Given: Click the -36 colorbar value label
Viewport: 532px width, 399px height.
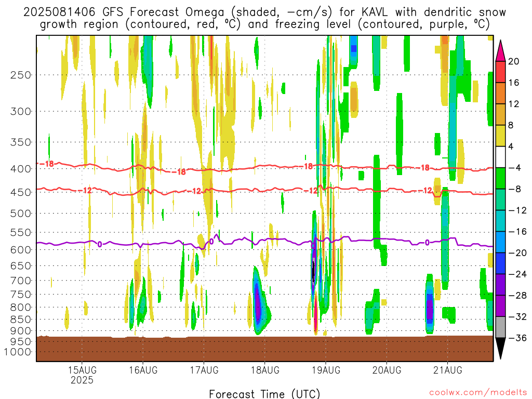Looking at the screenshot, I should coord(517,338).
